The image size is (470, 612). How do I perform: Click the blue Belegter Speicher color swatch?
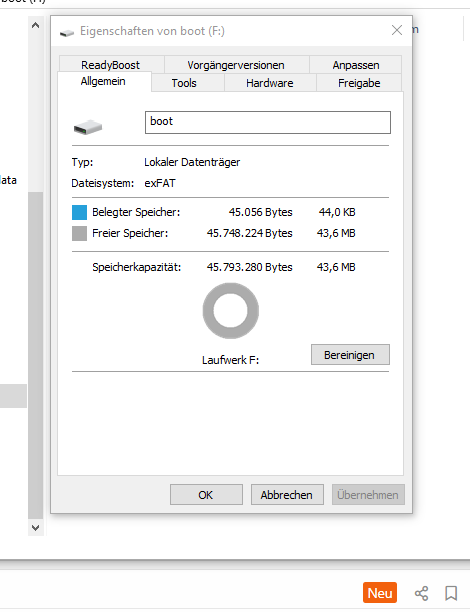click(x=79, y=213)
